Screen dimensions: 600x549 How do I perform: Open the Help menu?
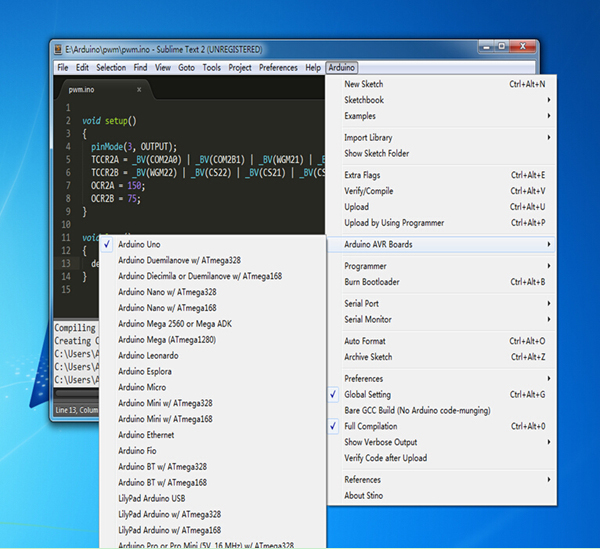(313, 68)
